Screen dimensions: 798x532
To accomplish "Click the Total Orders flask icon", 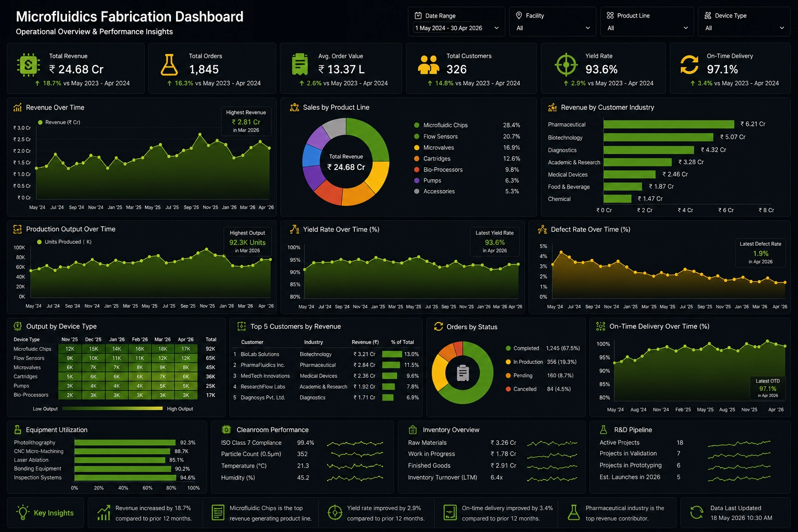I will click(169, 65).
